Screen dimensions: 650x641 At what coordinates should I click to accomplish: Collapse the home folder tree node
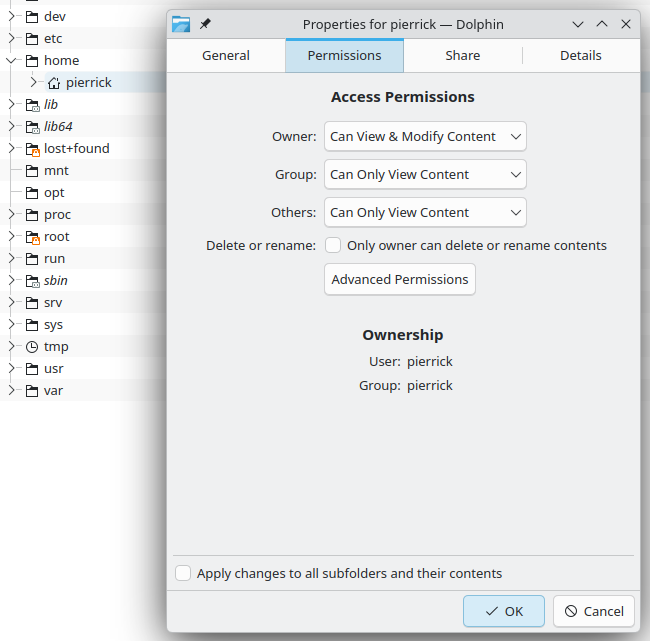point(12,61)
